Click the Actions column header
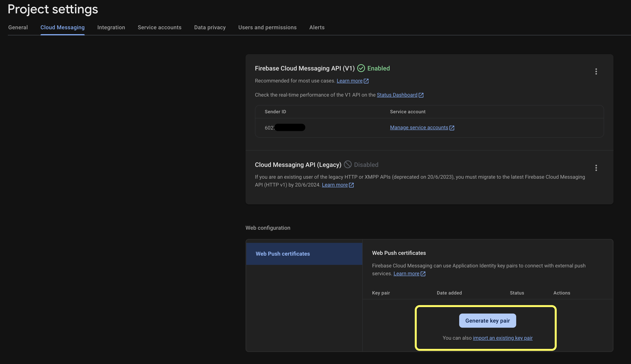The width and height of the screenshot is (631, 364). click(561, 293)
